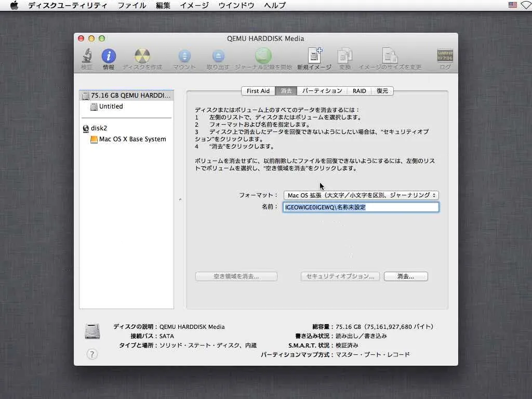
Task: Switch to the First Aid tab
Action: [x=258, y=91]
